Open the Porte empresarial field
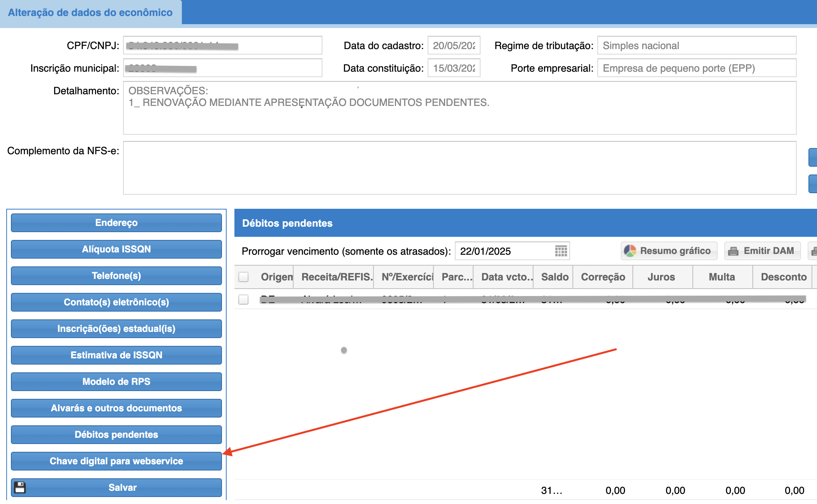The image size is (817, 504). click(x=696, y=68)
